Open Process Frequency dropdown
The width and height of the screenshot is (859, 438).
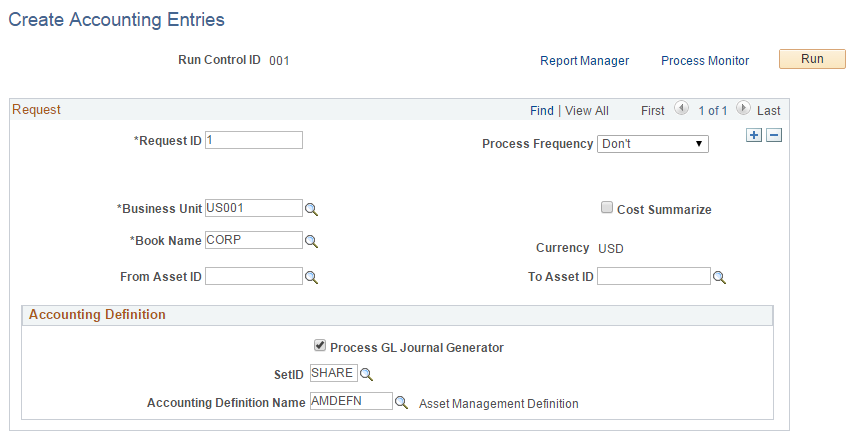point(652,144)
